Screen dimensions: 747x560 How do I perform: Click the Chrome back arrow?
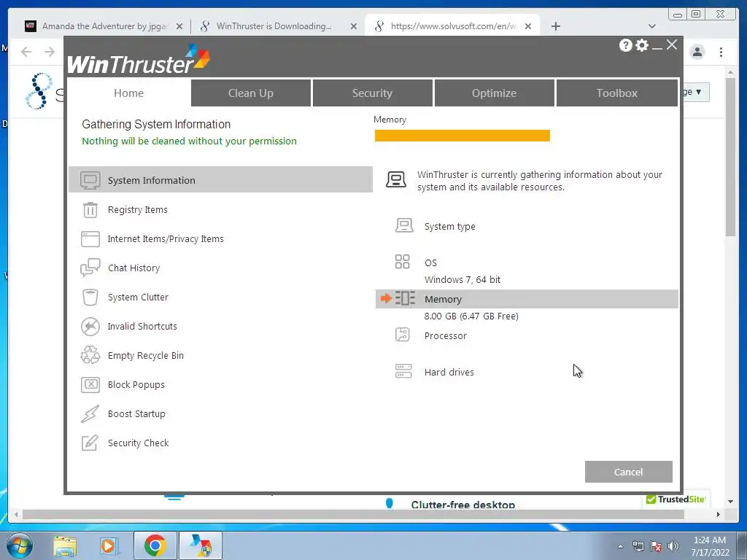pos(26,52)
